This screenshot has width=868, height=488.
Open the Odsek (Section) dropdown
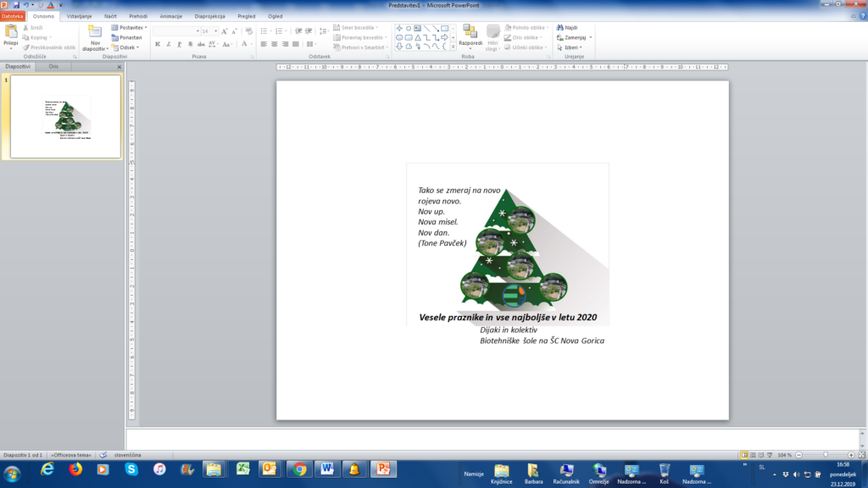click(125, 47)
